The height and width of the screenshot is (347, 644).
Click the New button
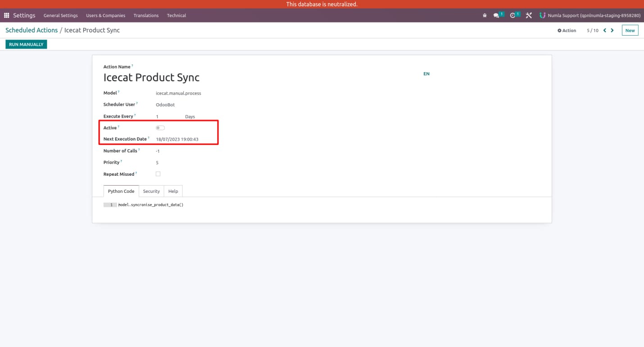point(630,30)
